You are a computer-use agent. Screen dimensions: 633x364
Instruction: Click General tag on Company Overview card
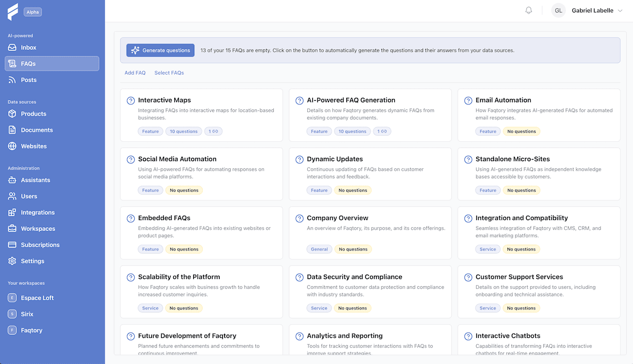[x=319, y=249]
